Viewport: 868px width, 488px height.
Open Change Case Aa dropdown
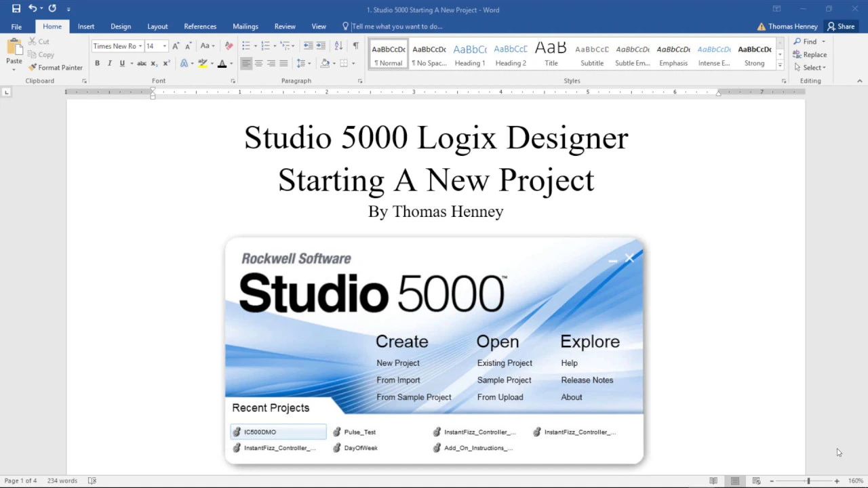click(207, 46)
